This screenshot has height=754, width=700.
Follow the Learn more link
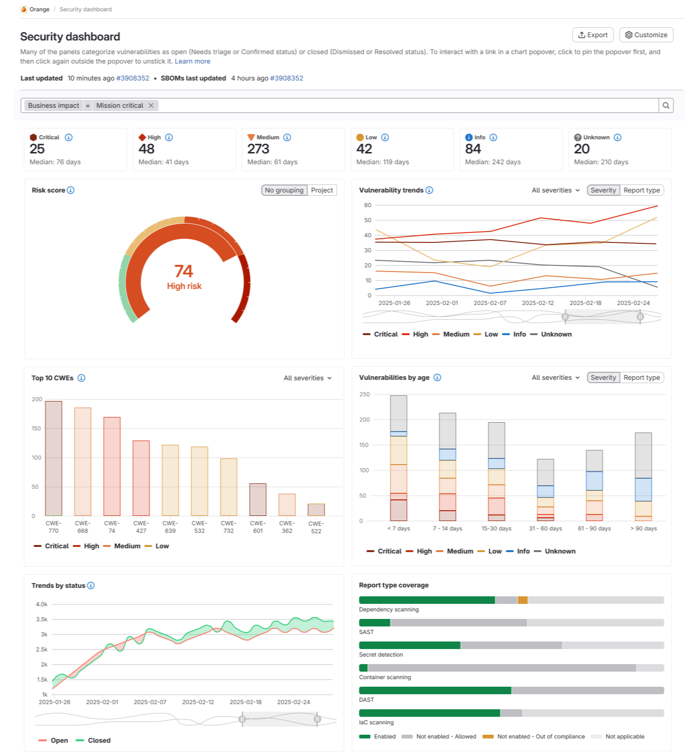[x=193, y=61]
